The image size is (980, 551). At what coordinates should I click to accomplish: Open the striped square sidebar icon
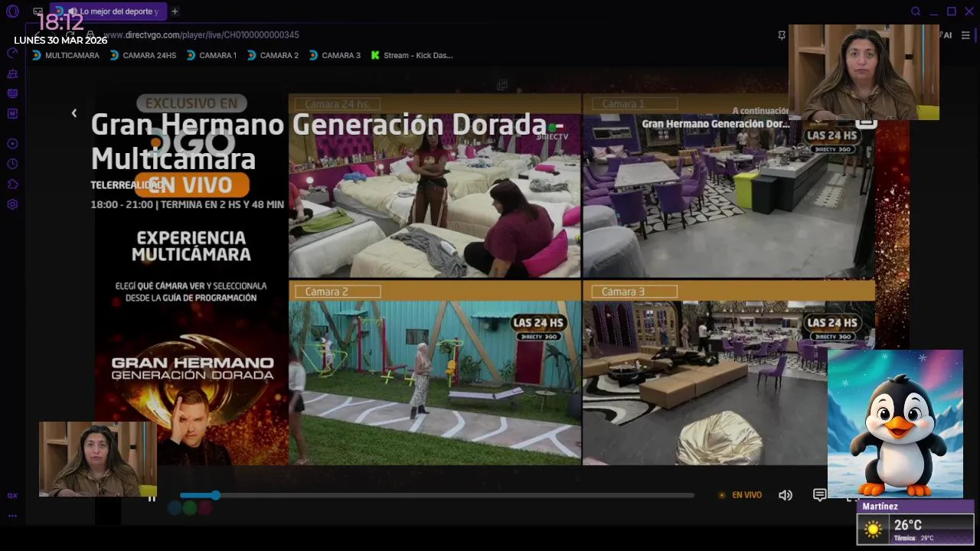click(x=12, y=93)
